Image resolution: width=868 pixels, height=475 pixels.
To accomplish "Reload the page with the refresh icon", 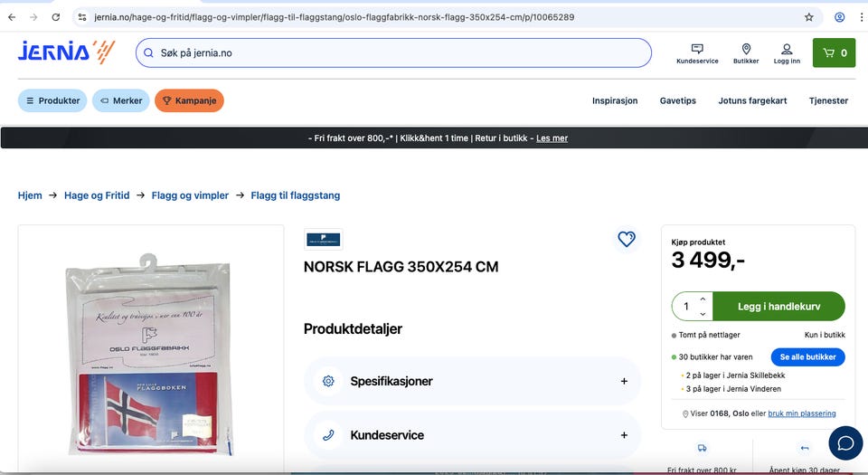I will click(56, 17).
